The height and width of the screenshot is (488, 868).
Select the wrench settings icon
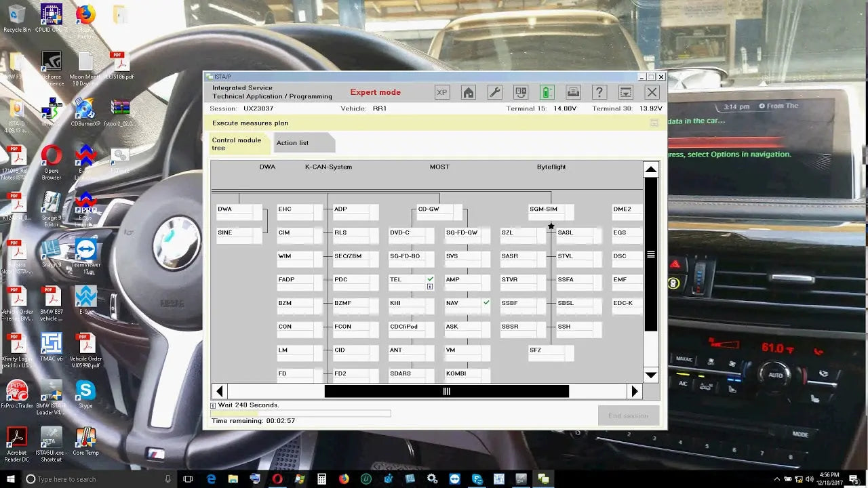(494, 91)
